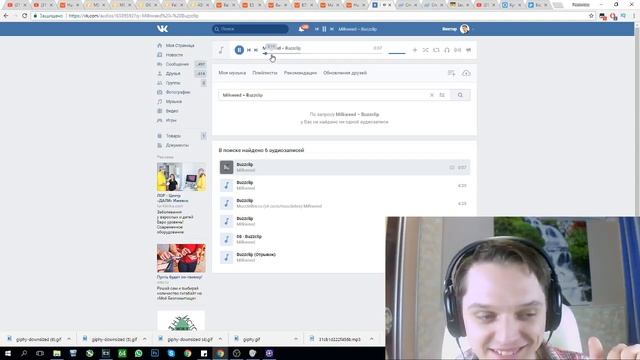Viewport: 640px width, 360px height.
Task: Toggle repeat mode in audio player
Action: click(436, 50)
